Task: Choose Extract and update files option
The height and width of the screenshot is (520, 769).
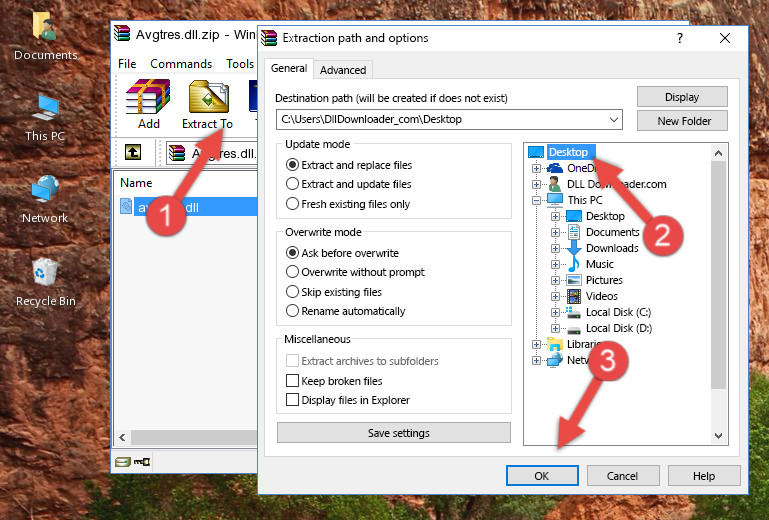Action: click(x=292, y=184)
